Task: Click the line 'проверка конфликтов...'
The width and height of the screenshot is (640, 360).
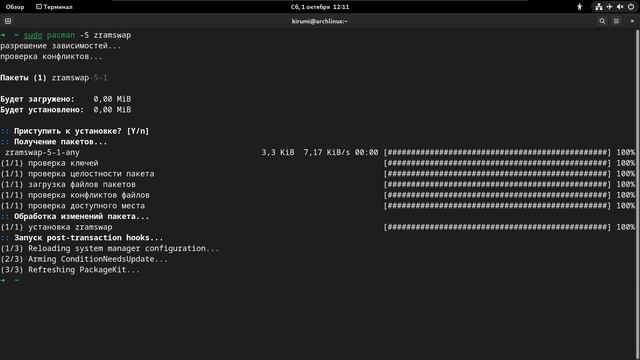Action: pos(51,56)
